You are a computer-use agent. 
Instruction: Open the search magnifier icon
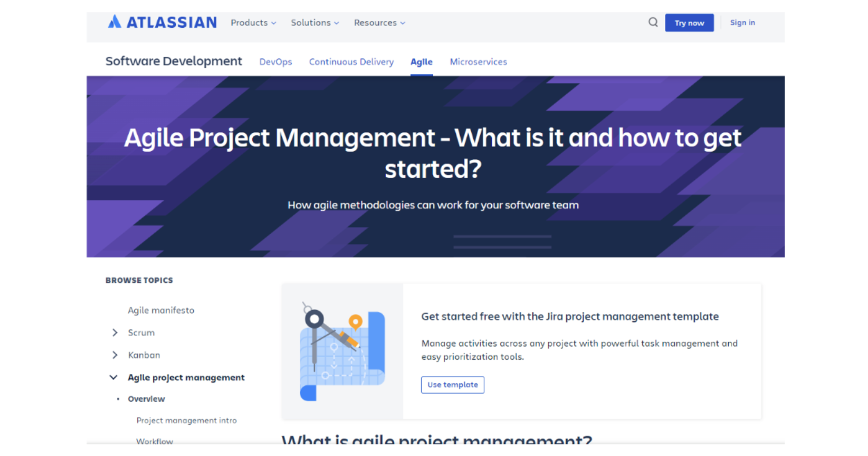pos(653,23)
